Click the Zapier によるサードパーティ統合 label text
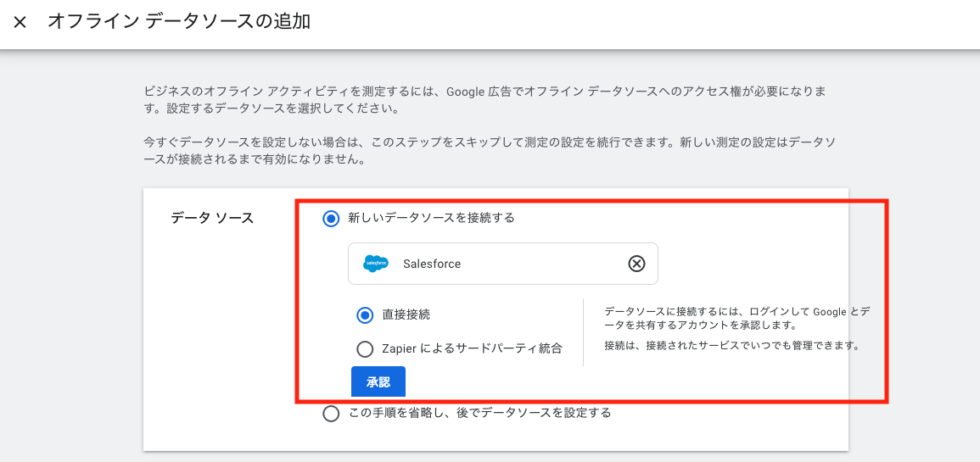The width and height of the screenshot is (980, 462). (472, 348)
